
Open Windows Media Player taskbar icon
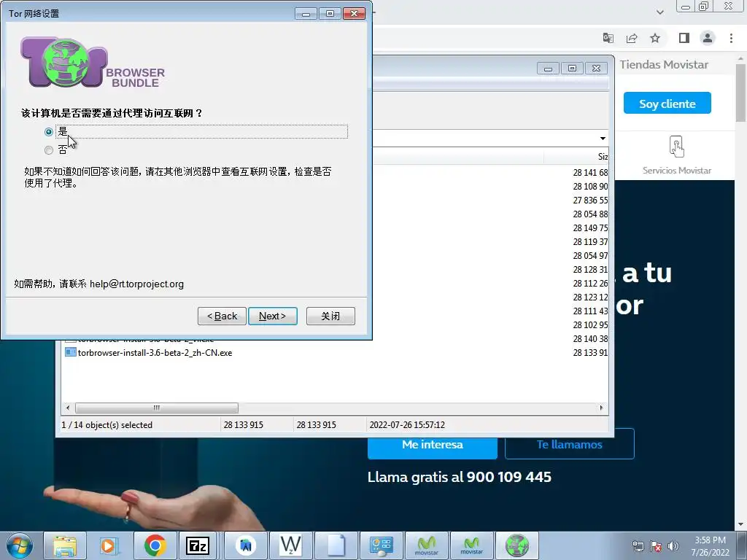pyautogui.click(x=109, y=545)
